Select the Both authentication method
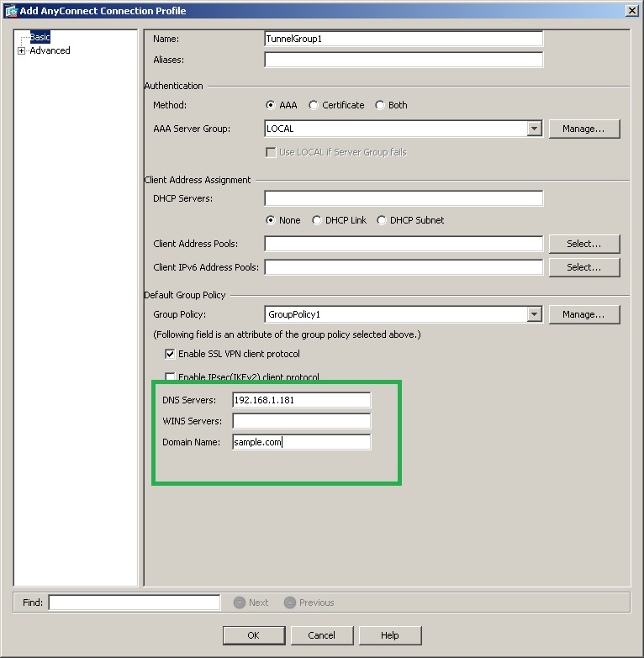 (379, 105)
